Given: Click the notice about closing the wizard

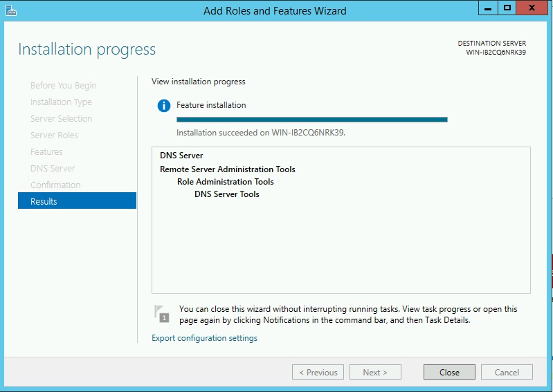Looking at the screenshot, I should (x=348, y=315).
